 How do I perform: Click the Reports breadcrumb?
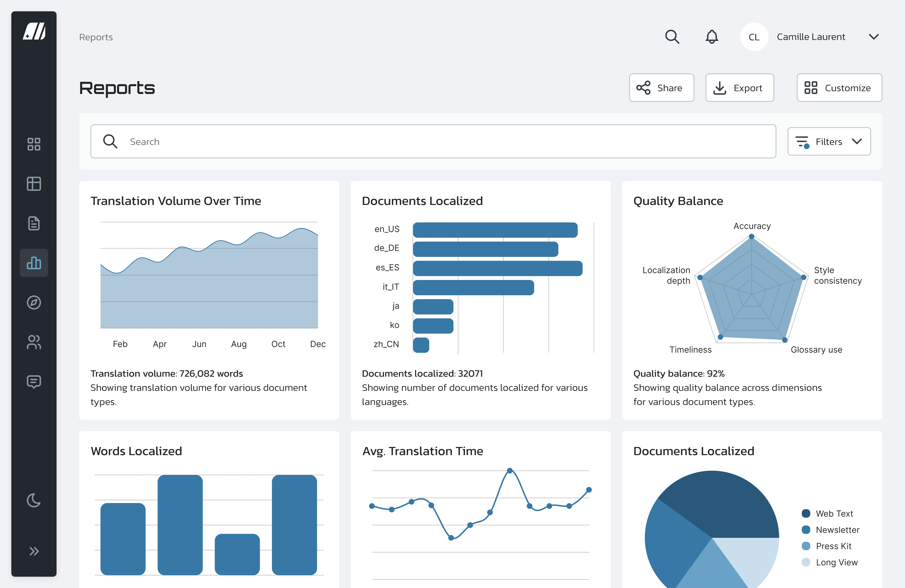pos(96,37)
